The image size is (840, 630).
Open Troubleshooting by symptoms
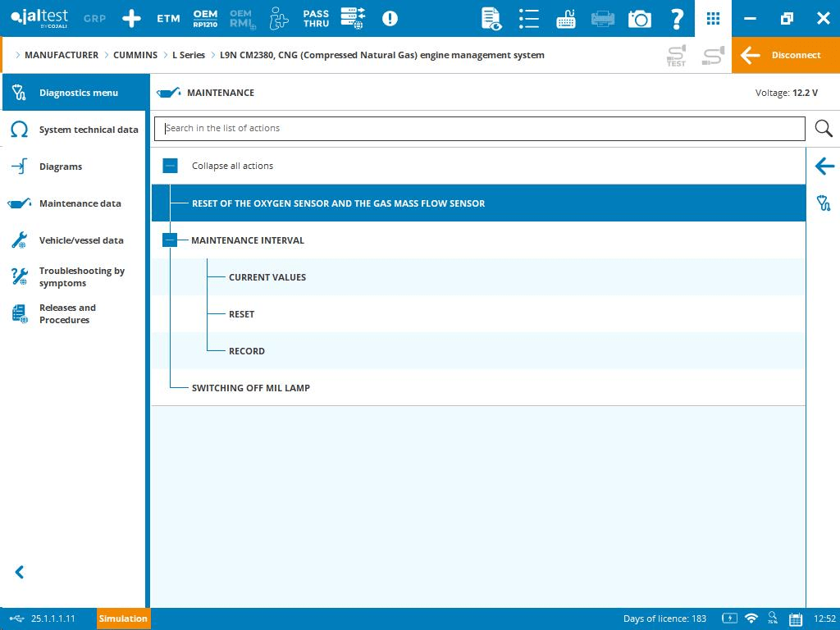(x=81, y=277)
